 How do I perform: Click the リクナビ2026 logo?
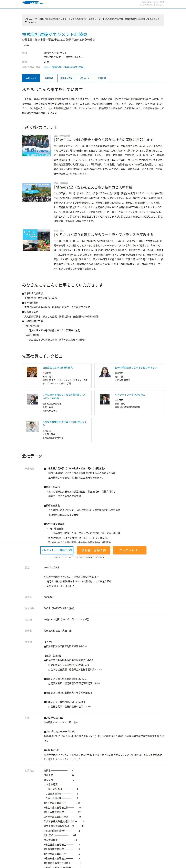click(33, 3)
